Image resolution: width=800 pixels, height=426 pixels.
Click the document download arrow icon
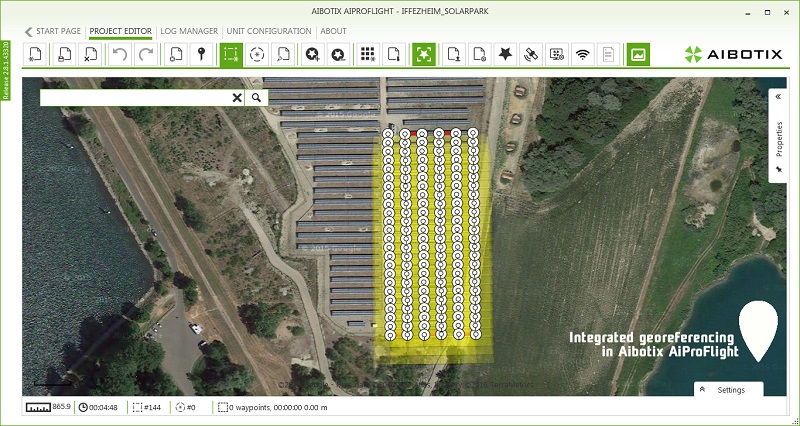pos(394,54)
